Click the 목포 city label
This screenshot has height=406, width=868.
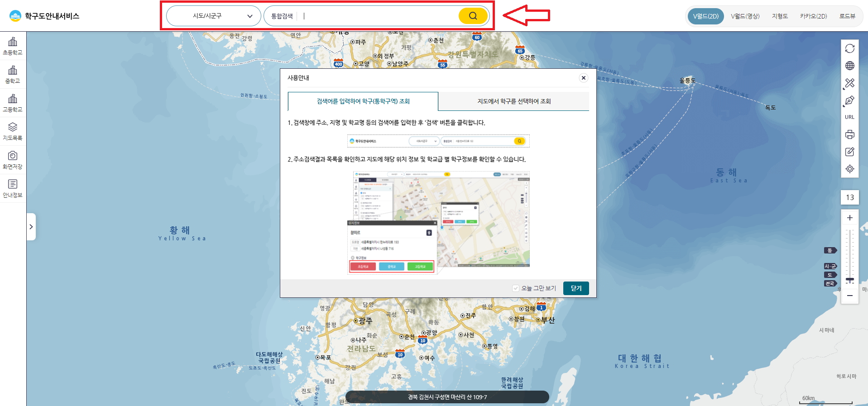click(326, 357)
